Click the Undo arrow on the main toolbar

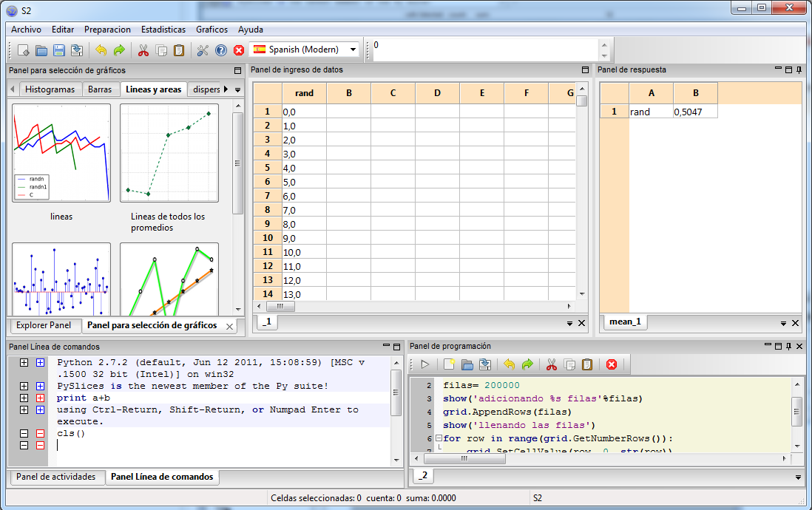tap(102, 50)
